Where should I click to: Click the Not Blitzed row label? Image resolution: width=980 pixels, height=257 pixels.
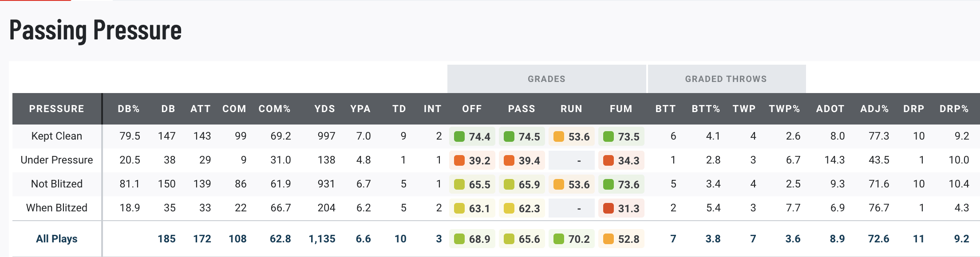click(57, 184)
